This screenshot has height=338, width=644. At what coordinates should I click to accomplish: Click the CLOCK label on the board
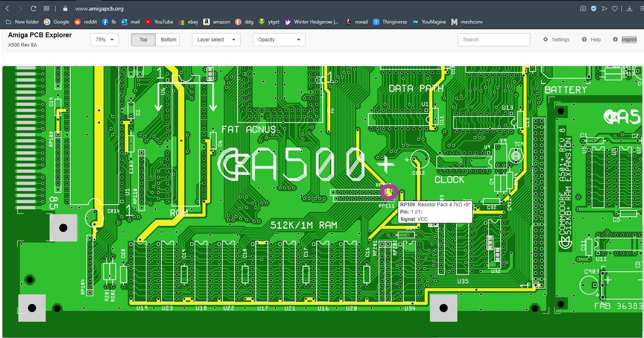click(449, 180)
